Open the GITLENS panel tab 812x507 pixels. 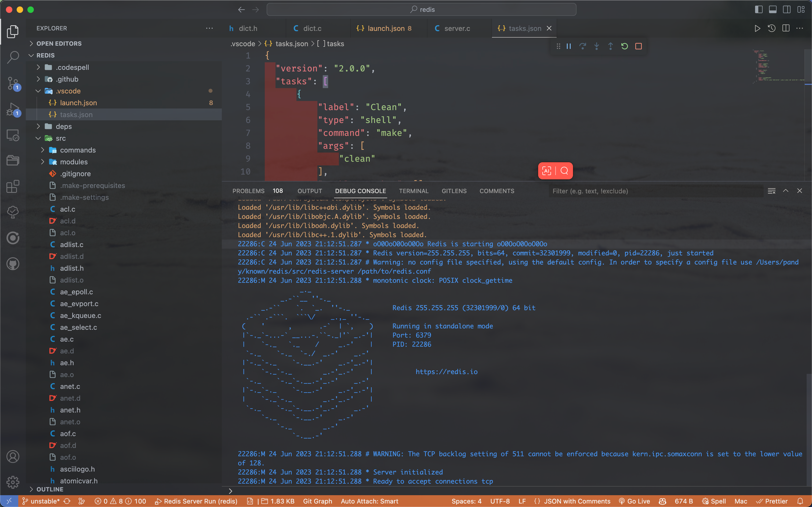tap(454, 191)
